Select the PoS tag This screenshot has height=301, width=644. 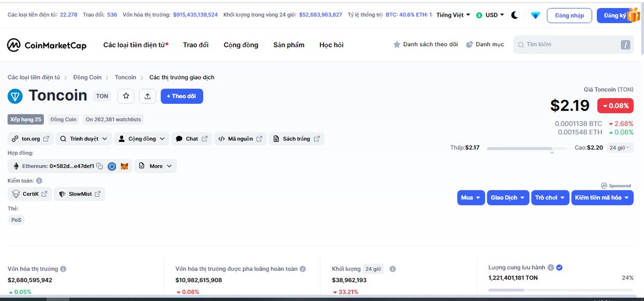pyautogui.click(x=17, y=220)
